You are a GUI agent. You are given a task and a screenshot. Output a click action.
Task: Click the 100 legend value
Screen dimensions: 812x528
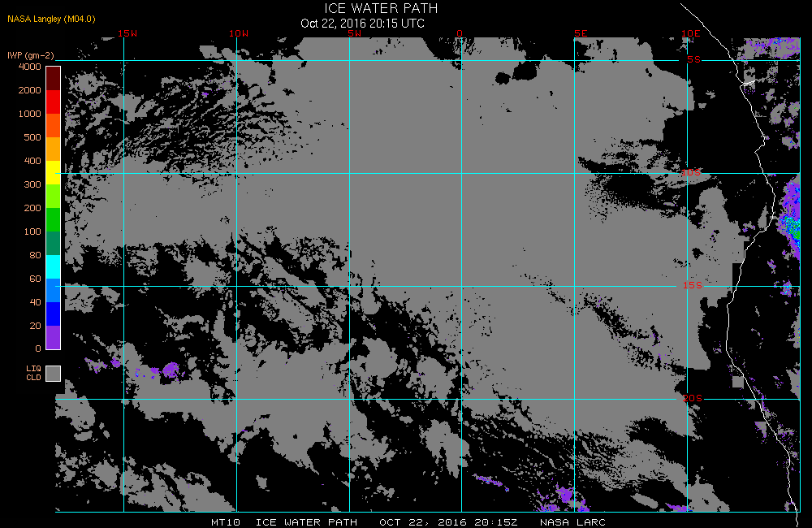click(x=32, y=232)
